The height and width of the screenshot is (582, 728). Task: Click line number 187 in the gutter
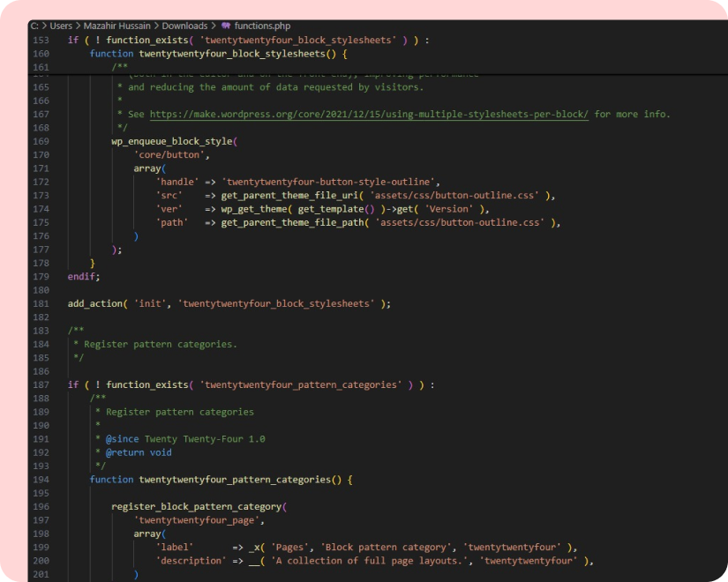point(41,384)
